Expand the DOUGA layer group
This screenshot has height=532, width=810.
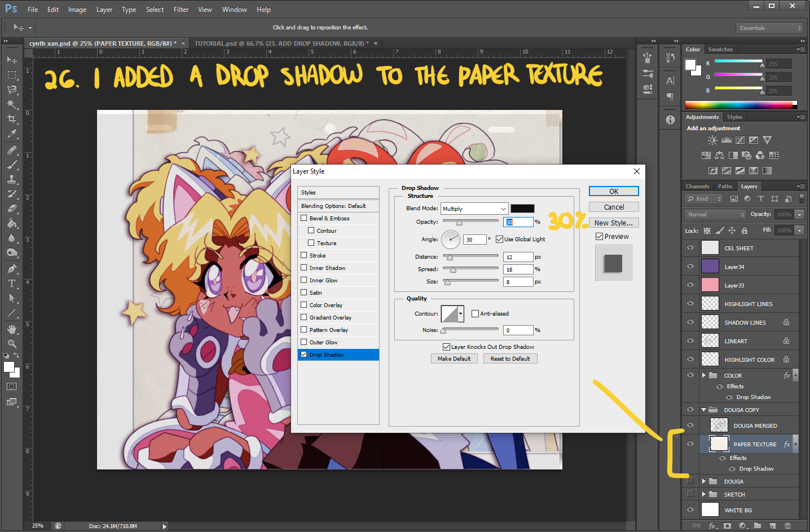(x=703, y=481)
